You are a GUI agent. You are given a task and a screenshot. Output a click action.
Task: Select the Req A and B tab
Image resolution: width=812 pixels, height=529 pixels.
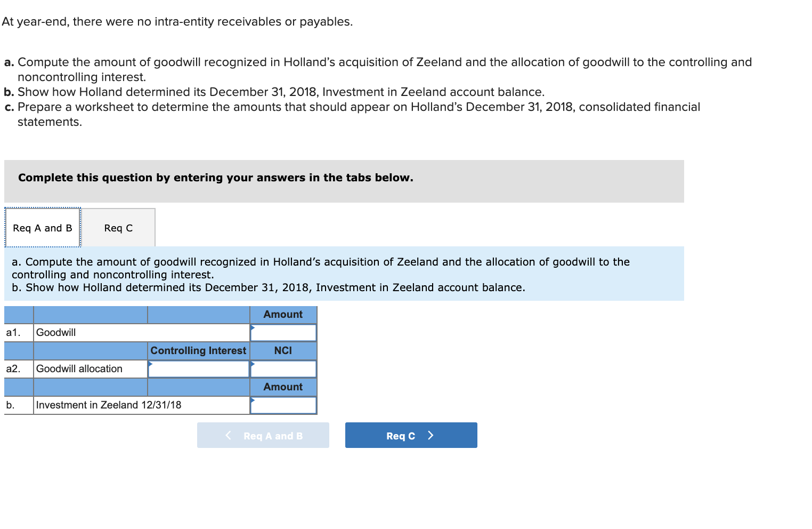(42, 228)
